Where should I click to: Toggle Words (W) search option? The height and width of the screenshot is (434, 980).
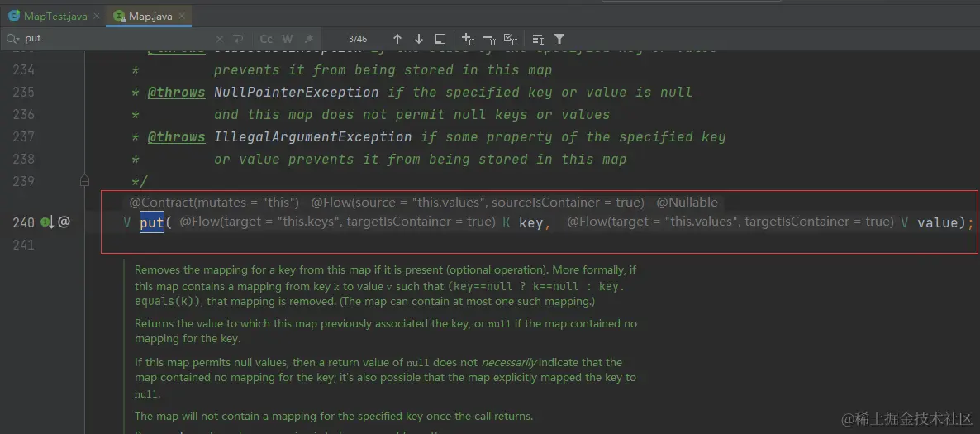tap(288, 39)
